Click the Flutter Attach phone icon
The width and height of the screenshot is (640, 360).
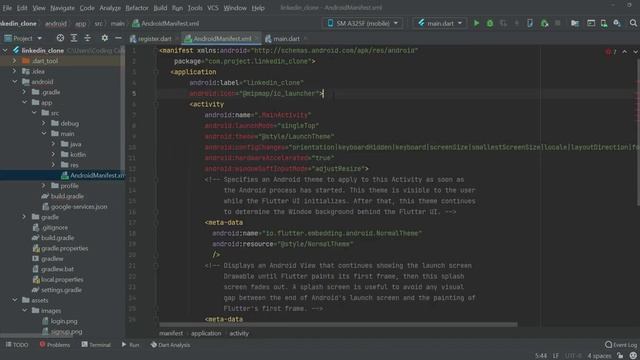point(530,23)
